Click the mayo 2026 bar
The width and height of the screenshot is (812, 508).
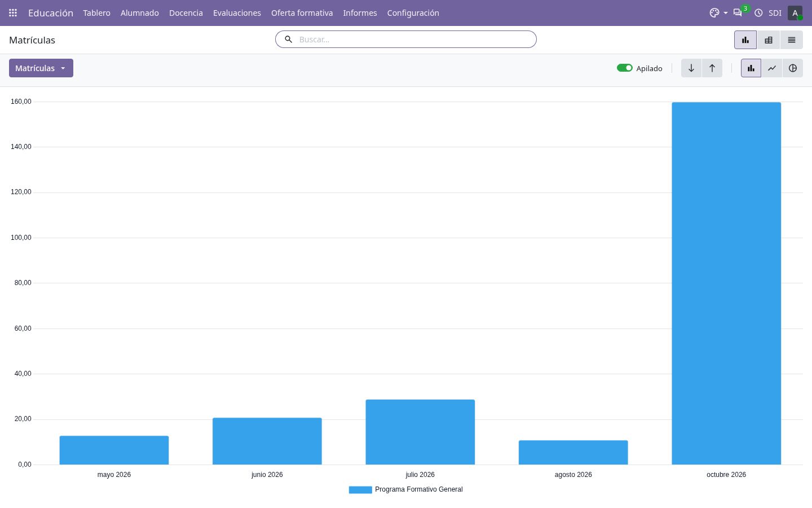click(114, 450)
